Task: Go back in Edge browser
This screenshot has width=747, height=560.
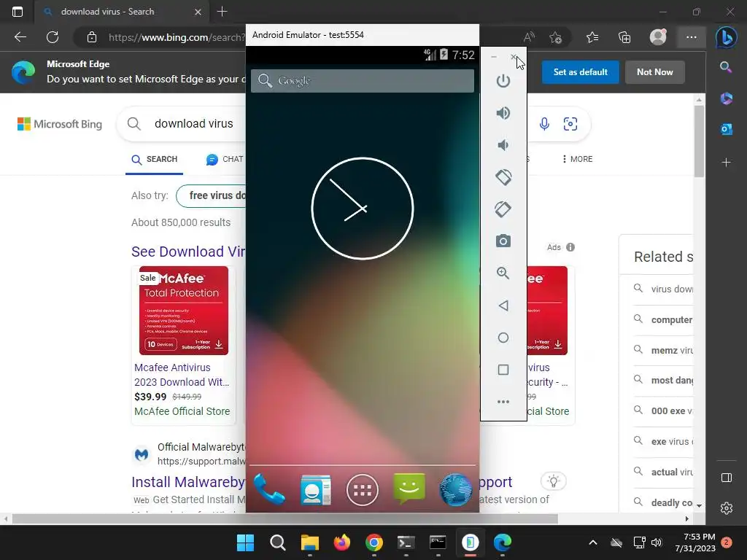Action: click(20, 37)
